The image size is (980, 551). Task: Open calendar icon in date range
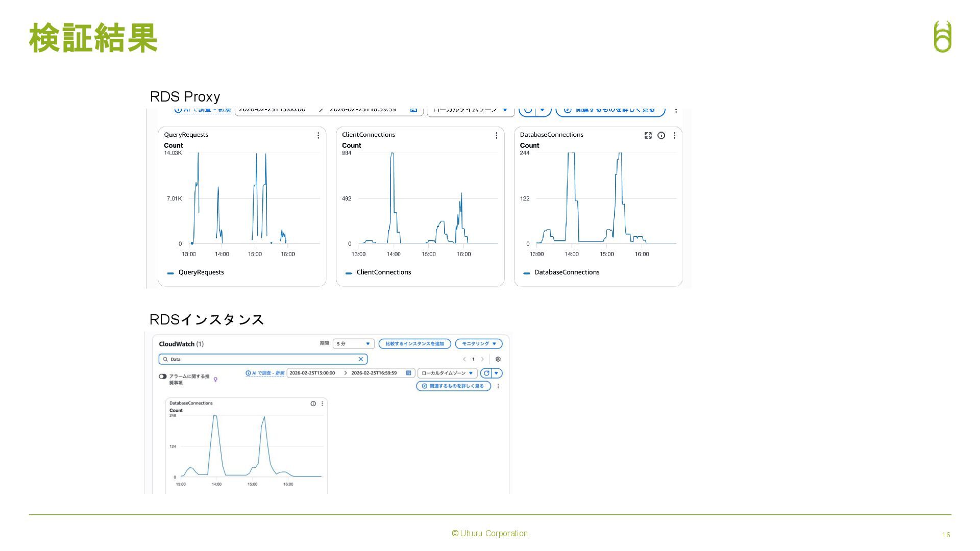coord(408,373)
